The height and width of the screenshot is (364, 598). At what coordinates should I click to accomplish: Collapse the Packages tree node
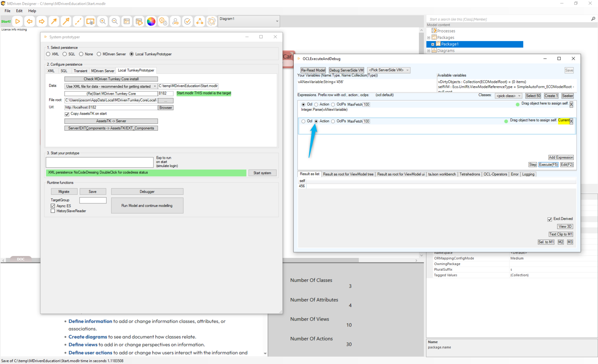click(x=429, y=37)
